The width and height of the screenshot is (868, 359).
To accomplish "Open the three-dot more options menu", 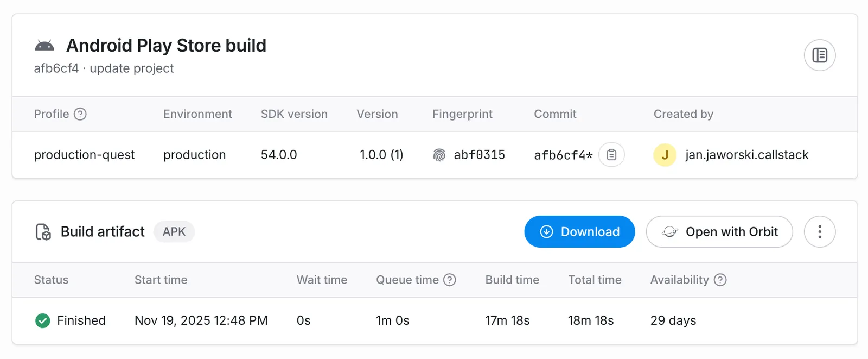I will [x=819, y=232].
